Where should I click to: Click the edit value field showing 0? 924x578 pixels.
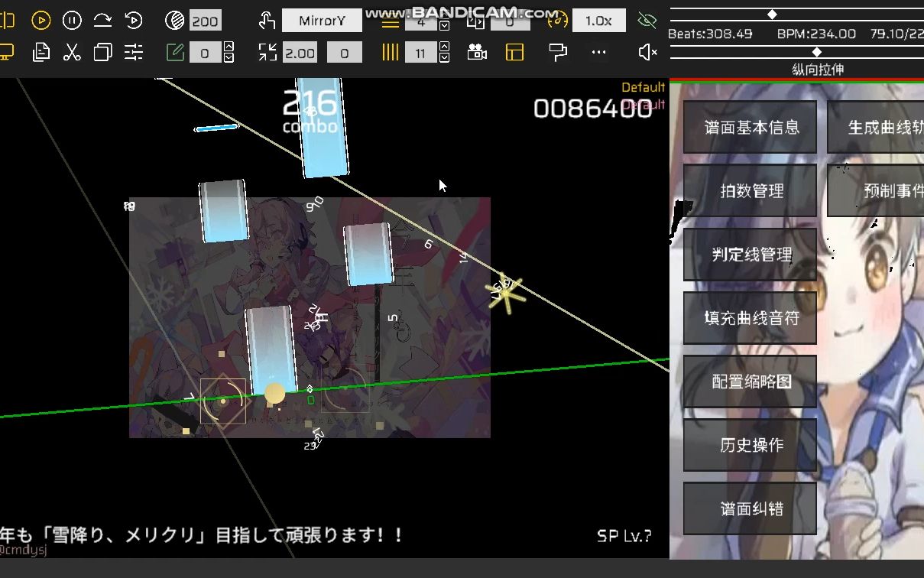point(205,53)
